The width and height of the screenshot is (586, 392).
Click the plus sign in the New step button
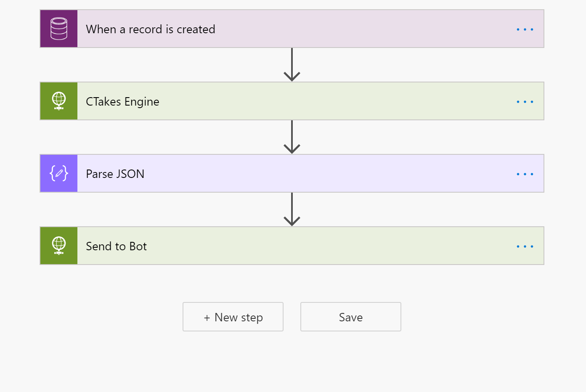pos(207,318)
